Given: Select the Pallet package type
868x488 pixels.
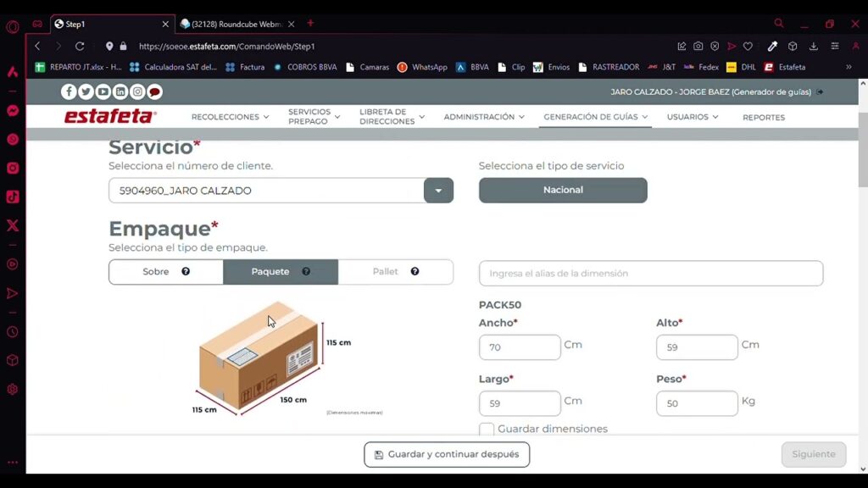Looking at the screenshot, I should (x=396, y=272).
